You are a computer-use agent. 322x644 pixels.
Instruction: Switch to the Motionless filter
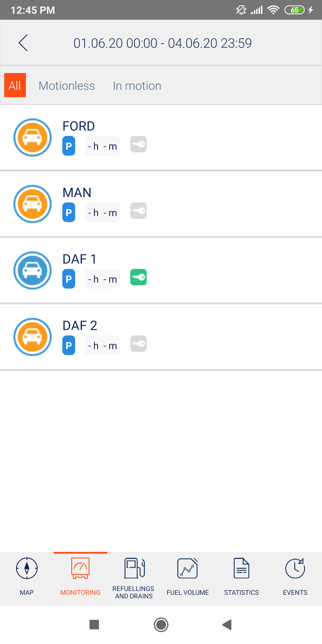(x=67, y=86)
